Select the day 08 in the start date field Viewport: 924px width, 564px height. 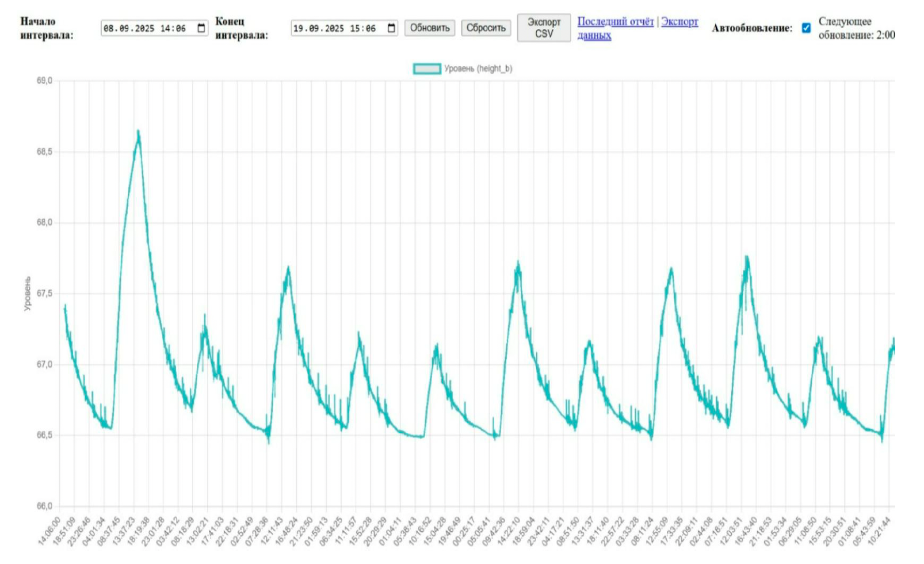pos(109,28)
